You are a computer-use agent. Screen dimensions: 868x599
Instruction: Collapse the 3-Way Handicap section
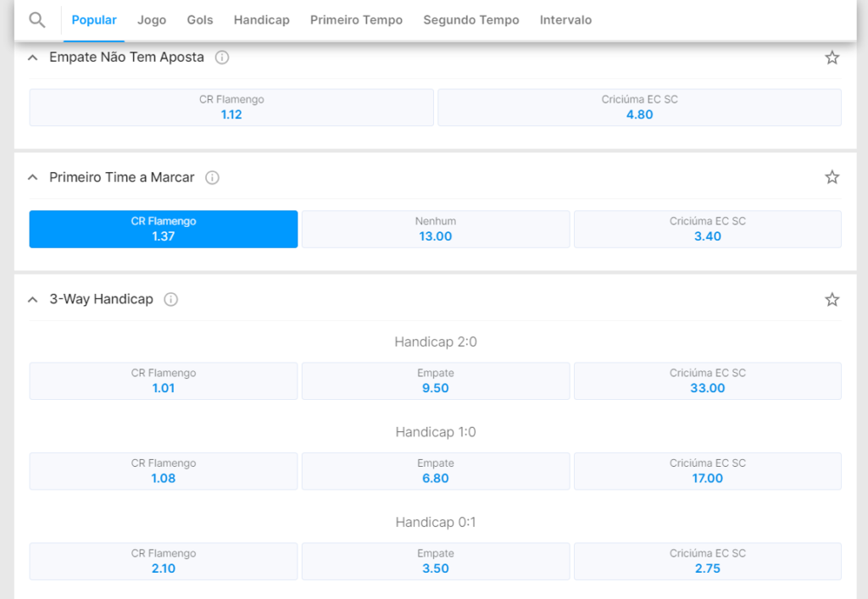click(x=33, y=299)
